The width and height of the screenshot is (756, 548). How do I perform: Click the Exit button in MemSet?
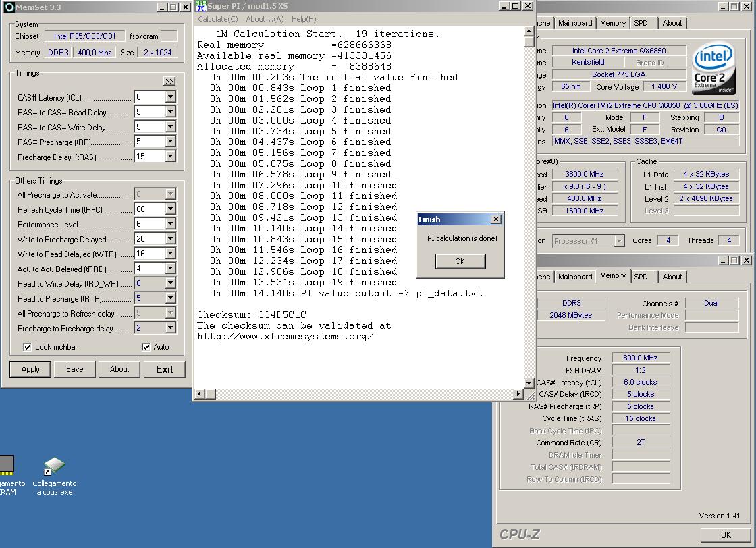point(164,369)
